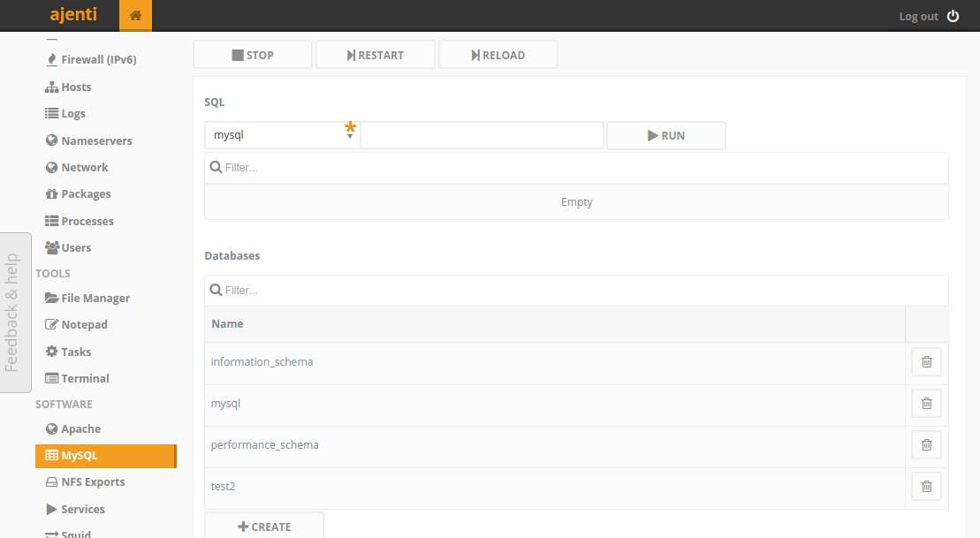This screenshot has width=980, height=538.
Task: Delete the performance_schema database
Action: coord(926,445)
